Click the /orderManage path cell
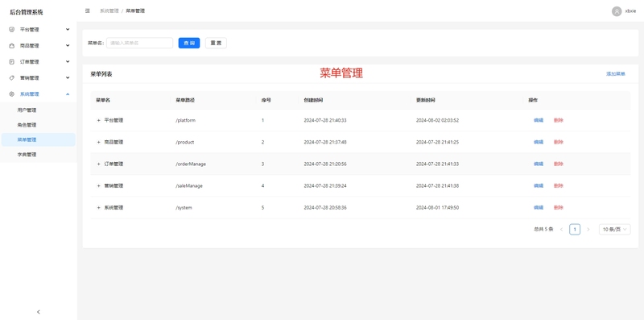 coord(191,164)
